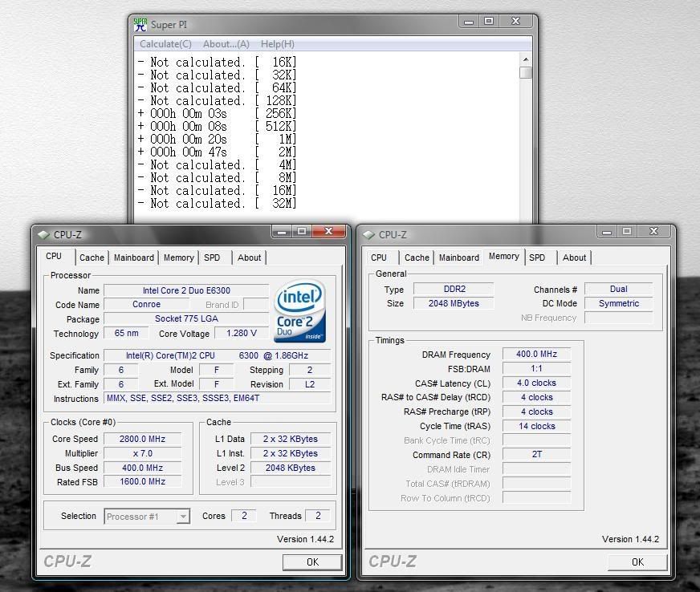The image size is (700, 592).
Task: Click the Channels # value 'Dual'
Action: (x=619, y=289)
